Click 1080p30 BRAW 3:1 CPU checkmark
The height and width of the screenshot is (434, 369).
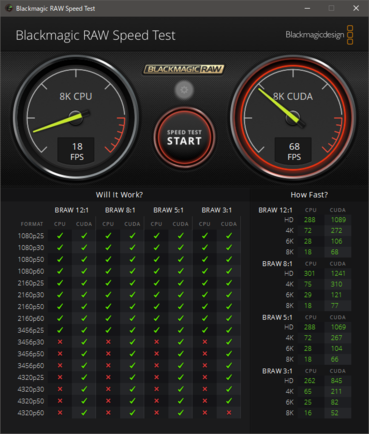click(205, 248)
